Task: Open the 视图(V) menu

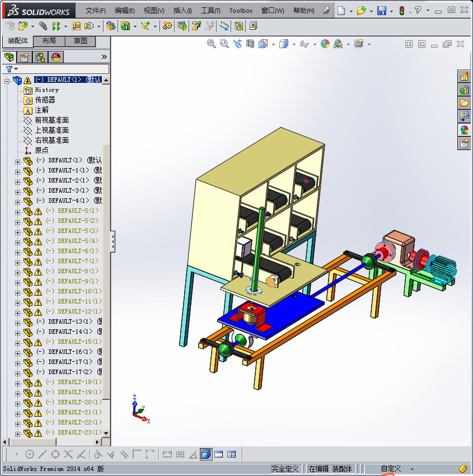Action: coord(154,11)
